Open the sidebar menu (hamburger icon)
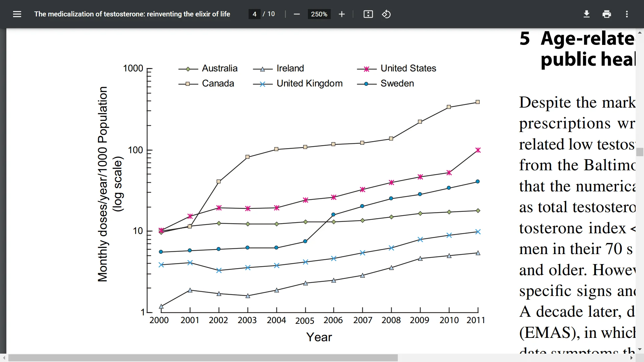Image resolution: width=644 pixels, height=362 pixels. click(17, 14)
